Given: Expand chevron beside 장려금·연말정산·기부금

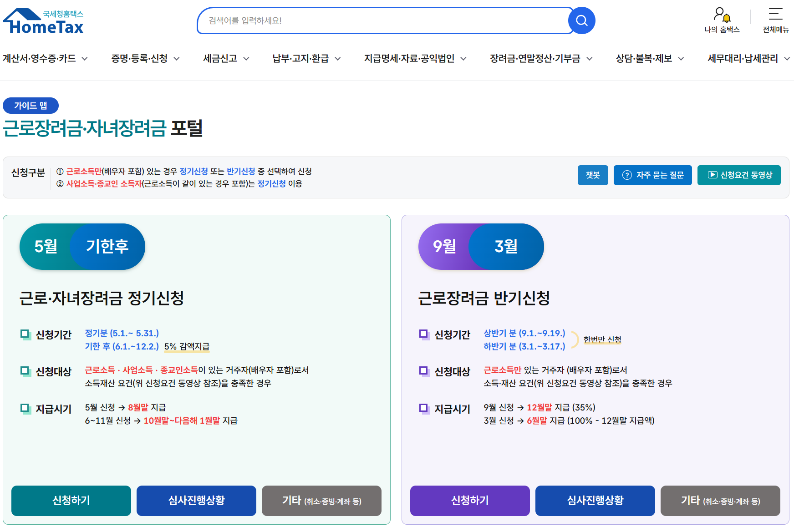Looking at the screenshot, I should click(590, 59).
